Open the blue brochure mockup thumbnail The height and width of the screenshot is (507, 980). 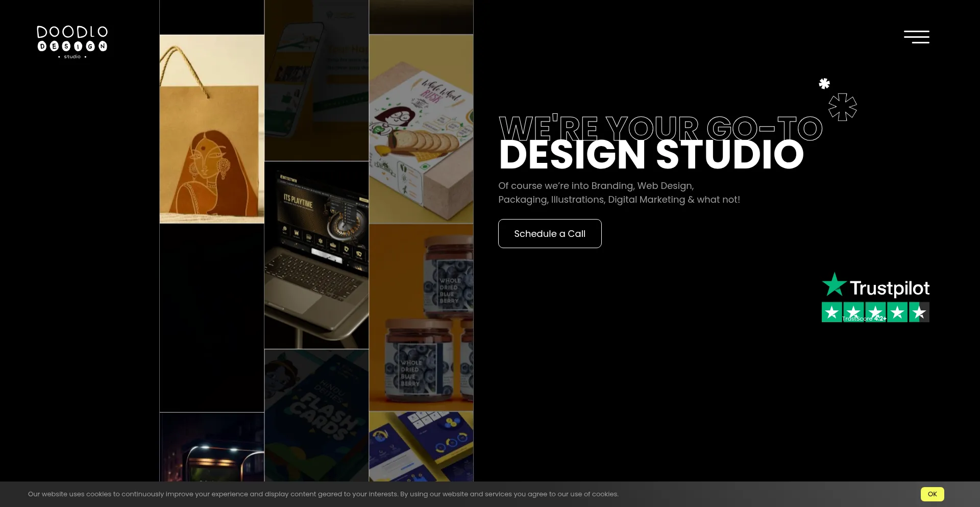(x=421, y=447)
